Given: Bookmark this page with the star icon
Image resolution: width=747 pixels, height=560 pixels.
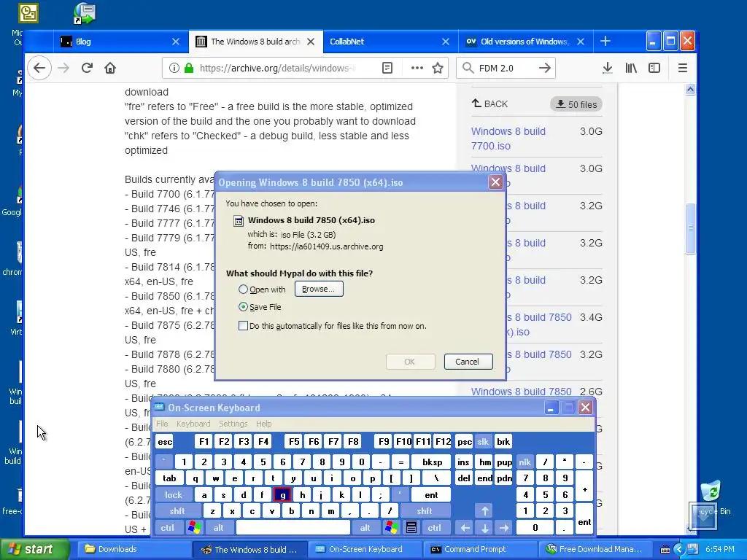Looking at the screenshot, I should point(438,68).
